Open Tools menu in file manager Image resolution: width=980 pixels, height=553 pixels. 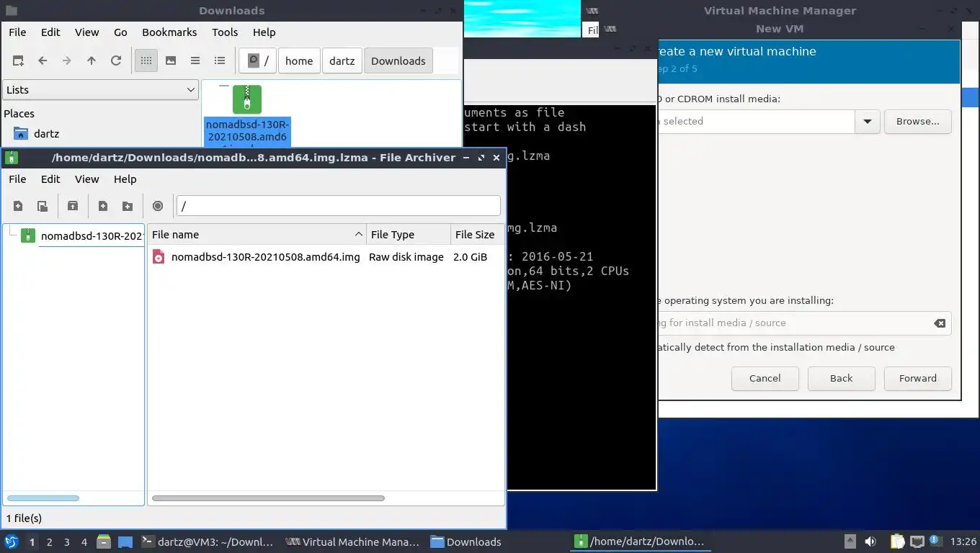pos(225,32)
